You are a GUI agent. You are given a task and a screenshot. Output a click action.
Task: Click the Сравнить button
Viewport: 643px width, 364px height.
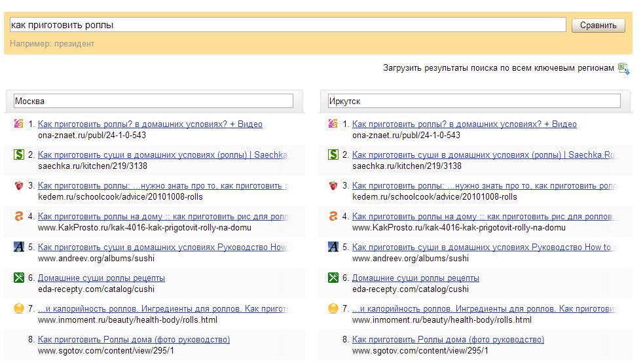pos(598,26)
